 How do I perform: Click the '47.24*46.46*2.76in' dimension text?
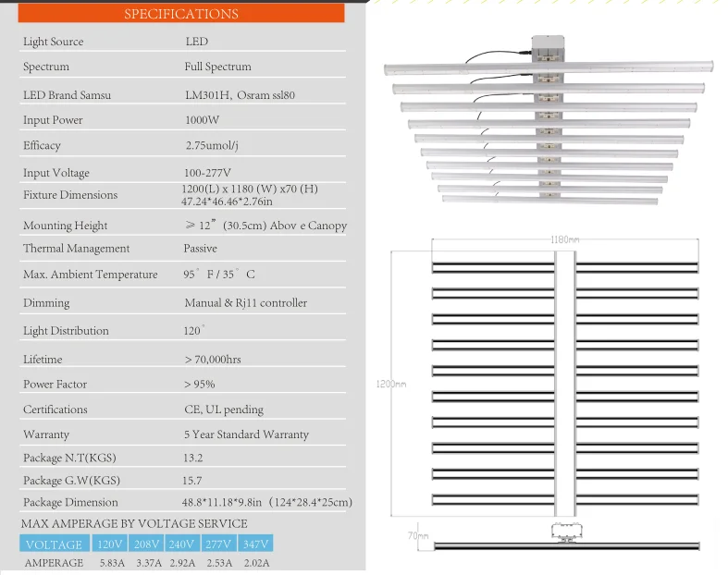tap(227, 202)
